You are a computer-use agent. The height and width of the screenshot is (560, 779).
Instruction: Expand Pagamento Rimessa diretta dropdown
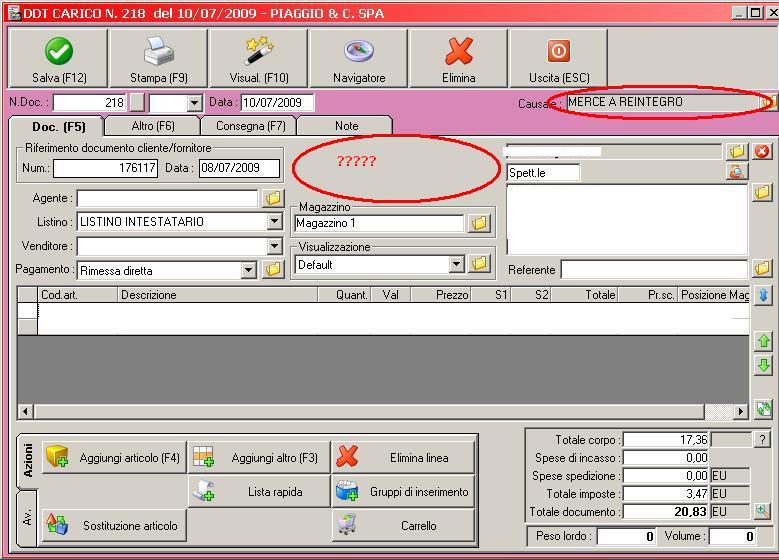[248, 270]
